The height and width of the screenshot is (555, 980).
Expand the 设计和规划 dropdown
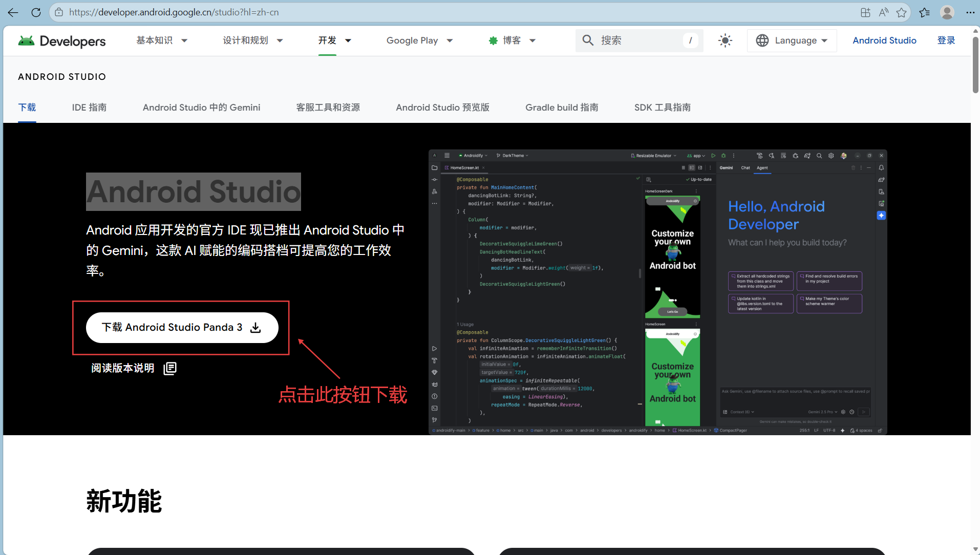(280, 40)
